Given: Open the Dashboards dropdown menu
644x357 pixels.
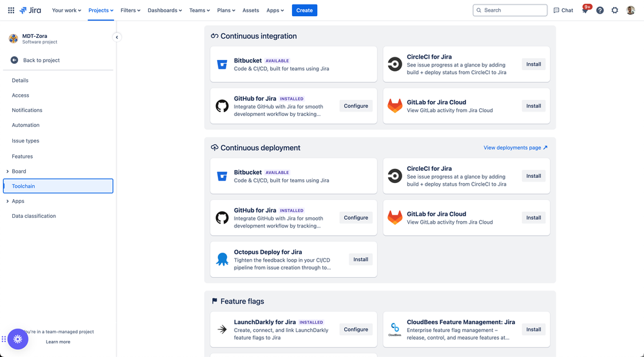Looking at the screenshot, I should click(x=164, y=10).
